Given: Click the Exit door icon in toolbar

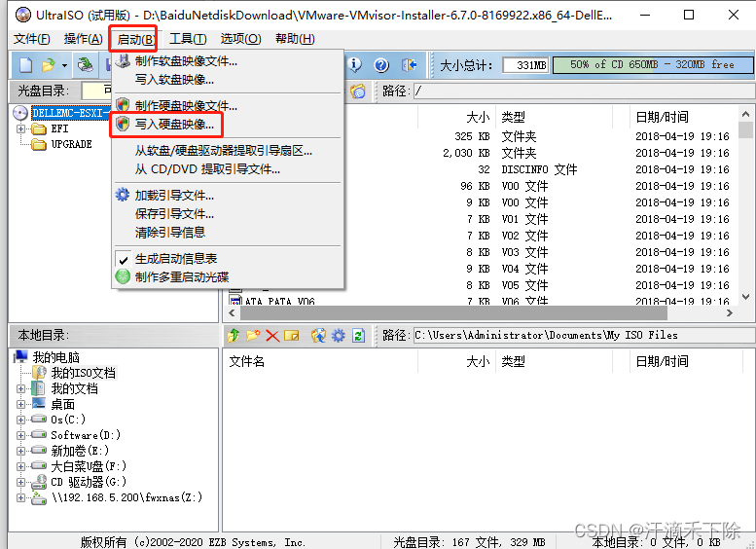Looking at the screenshot, I should pyautogui.click(x=409, y=64).
